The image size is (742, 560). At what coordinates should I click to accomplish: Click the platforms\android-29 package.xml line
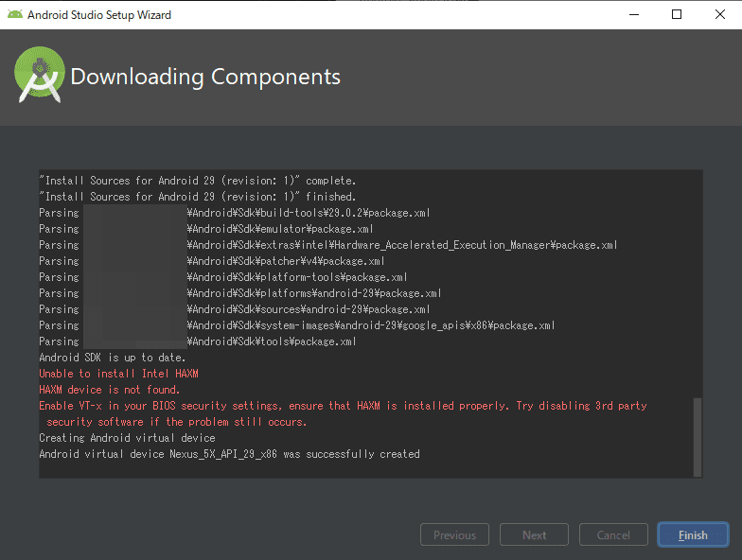pyautogui.click(x=240, y=293)
